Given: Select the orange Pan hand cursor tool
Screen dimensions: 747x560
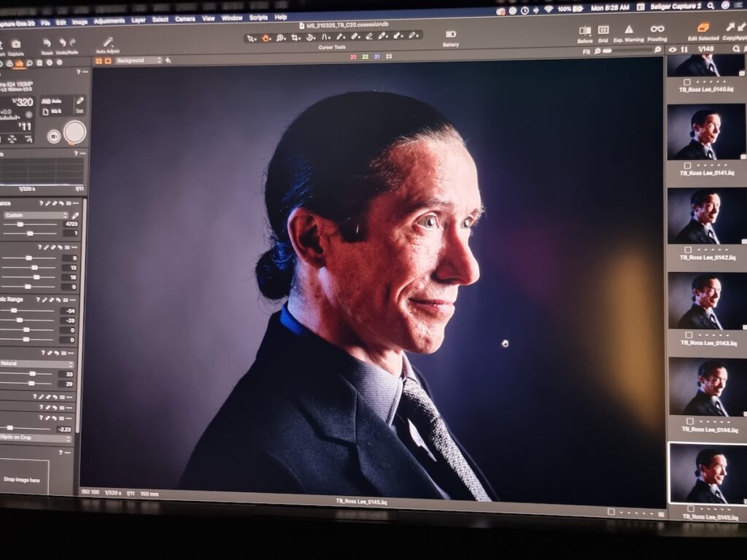Looking at the screenshot, I should pyautogui.click(x=266, y=37).
